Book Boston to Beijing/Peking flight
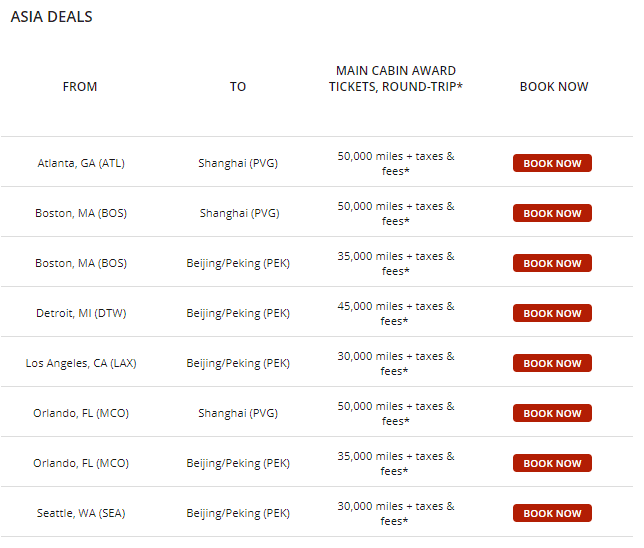 point(552,263)
